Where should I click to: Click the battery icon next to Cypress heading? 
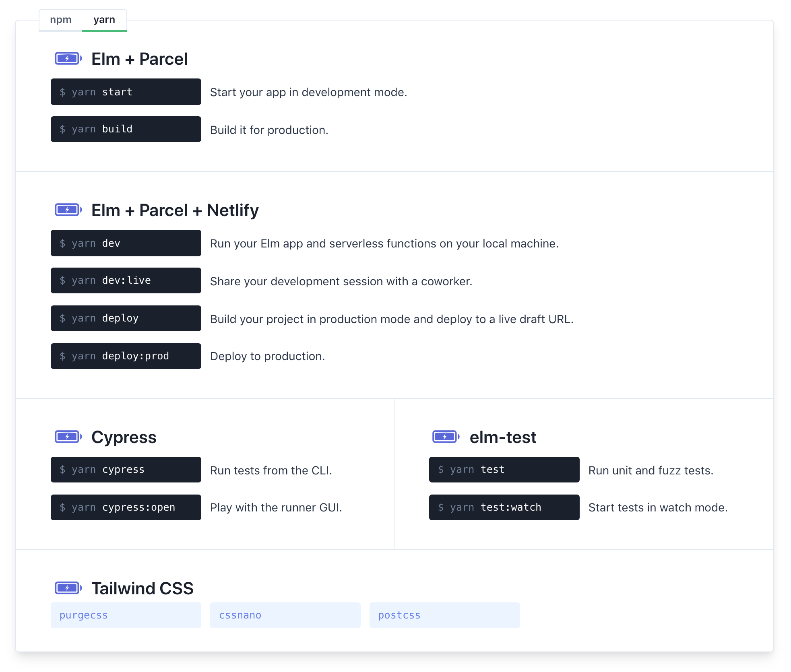click(x=68, y=436)
